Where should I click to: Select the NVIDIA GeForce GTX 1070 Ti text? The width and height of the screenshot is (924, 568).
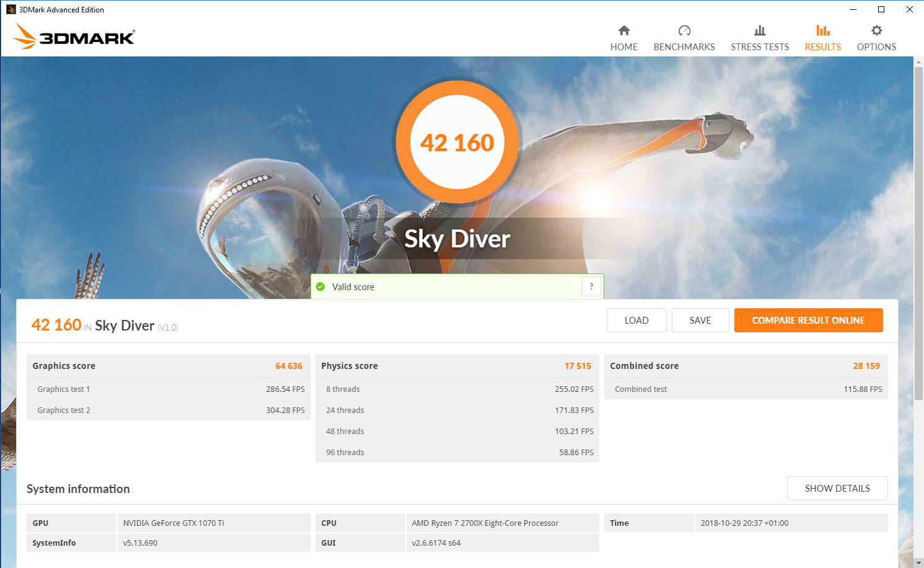pyautogui.click(x=174, y=523)
